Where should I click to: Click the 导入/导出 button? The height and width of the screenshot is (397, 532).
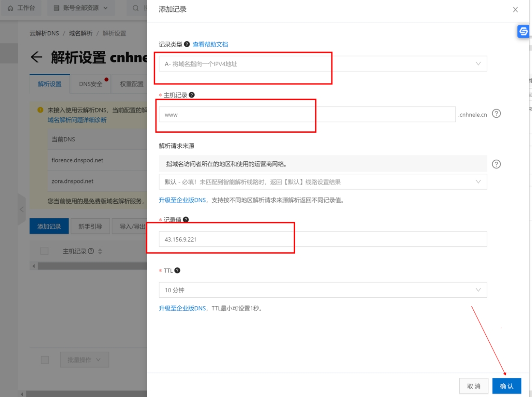[130, 226]
